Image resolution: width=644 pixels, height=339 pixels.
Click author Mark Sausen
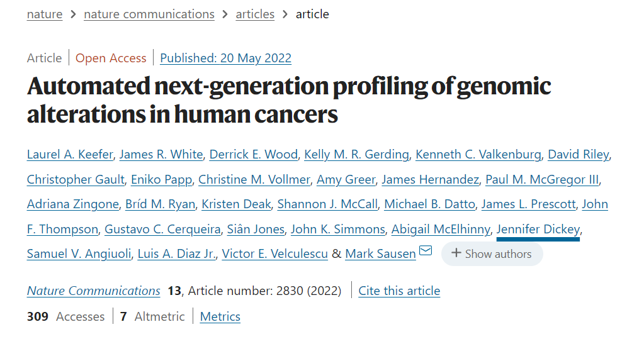380,253
